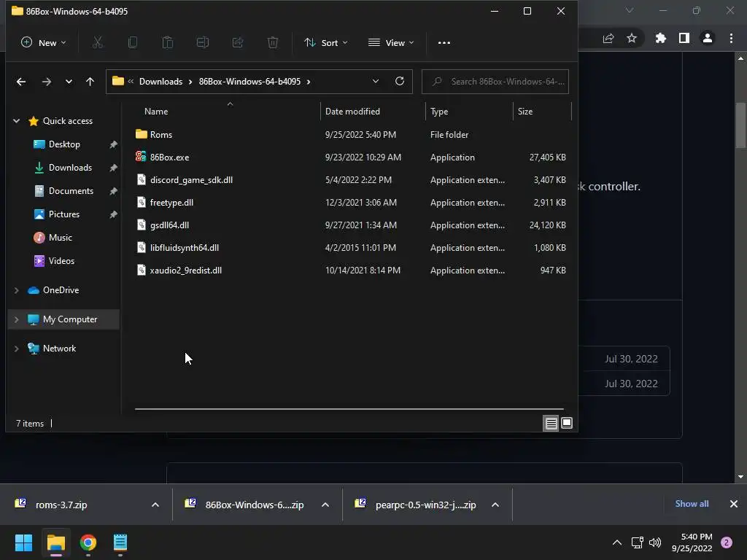Click the Delete trash can icon

point(273,42)
